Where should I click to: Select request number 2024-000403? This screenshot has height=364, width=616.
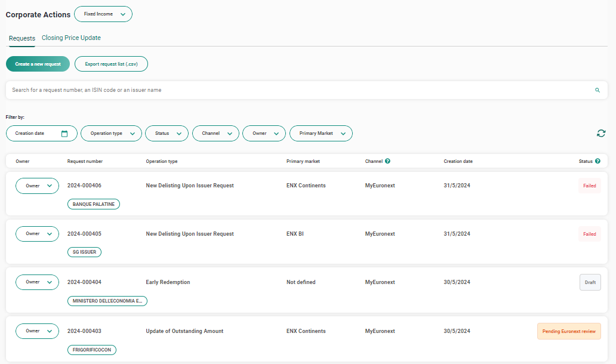(x=84, y=331)
